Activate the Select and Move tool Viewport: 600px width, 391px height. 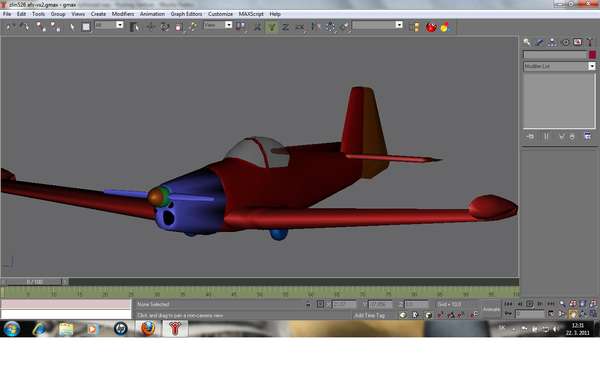[150, 27]
